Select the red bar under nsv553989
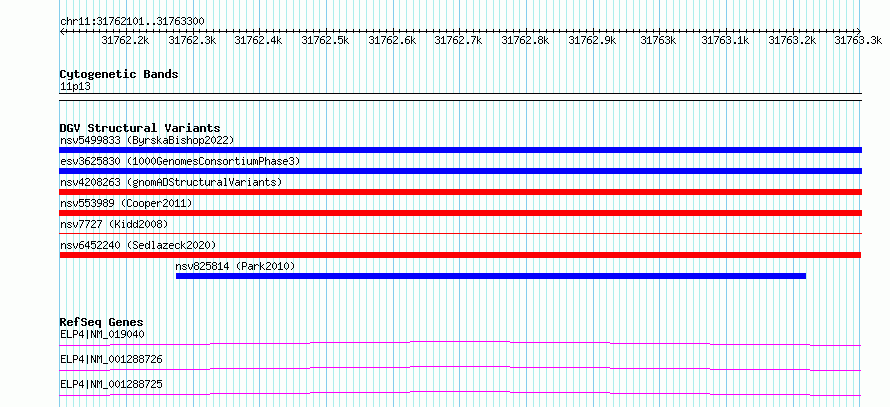 click(x=461, y=213)
